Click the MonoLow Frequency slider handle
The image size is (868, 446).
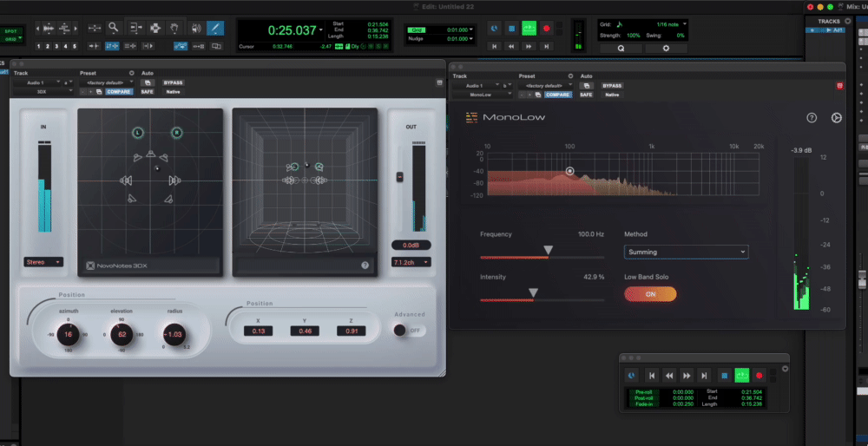pyautogui.click(x=548, y=250)
